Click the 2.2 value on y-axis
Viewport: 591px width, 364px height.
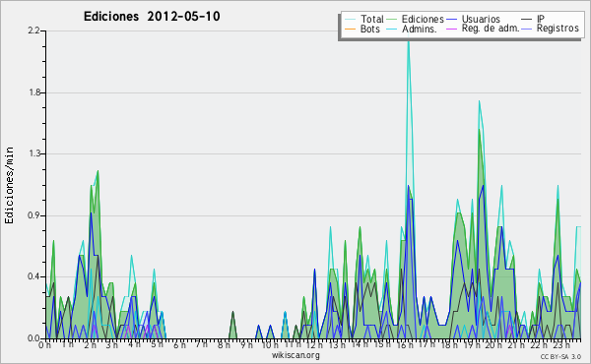(33, 30)
